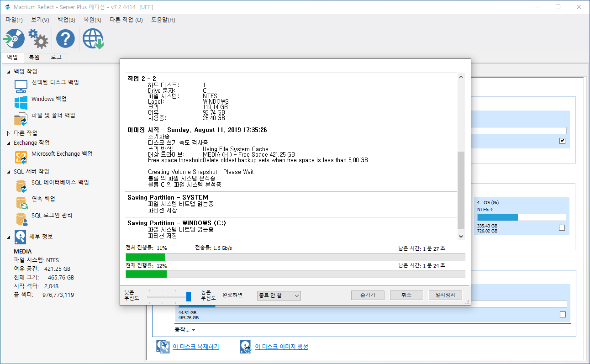Click the 전송률: 1.6 Gb/s text
The width and height of the screenshot is (590, 364).
pos(213,248)
